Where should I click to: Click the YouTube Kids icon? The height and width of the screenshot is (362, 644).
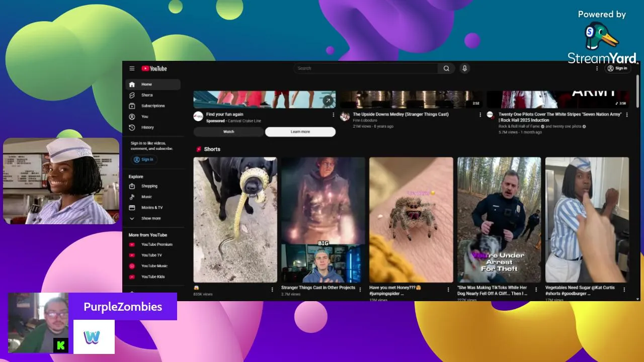pos(132,277)
